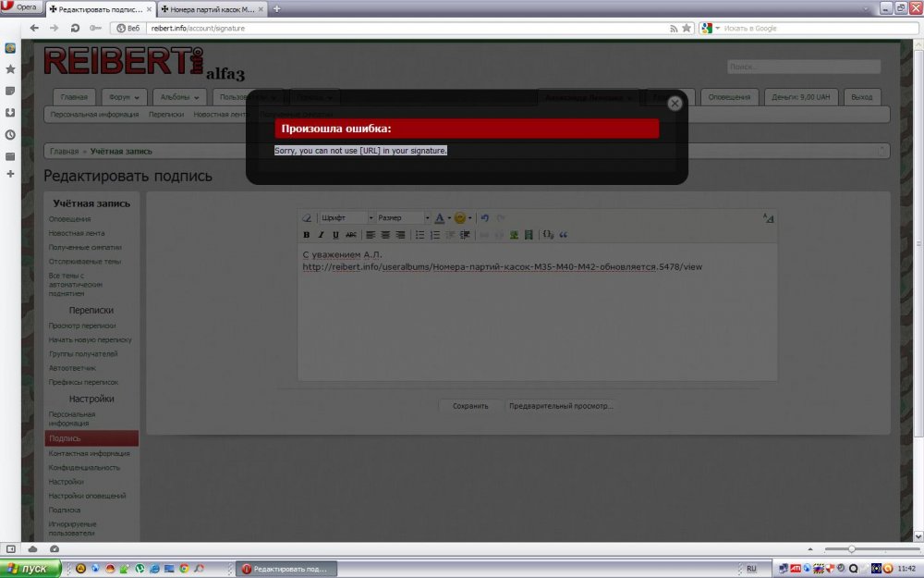Click Главная breadcrumb link
Viewport: 924px width, 578px height.
64,152
